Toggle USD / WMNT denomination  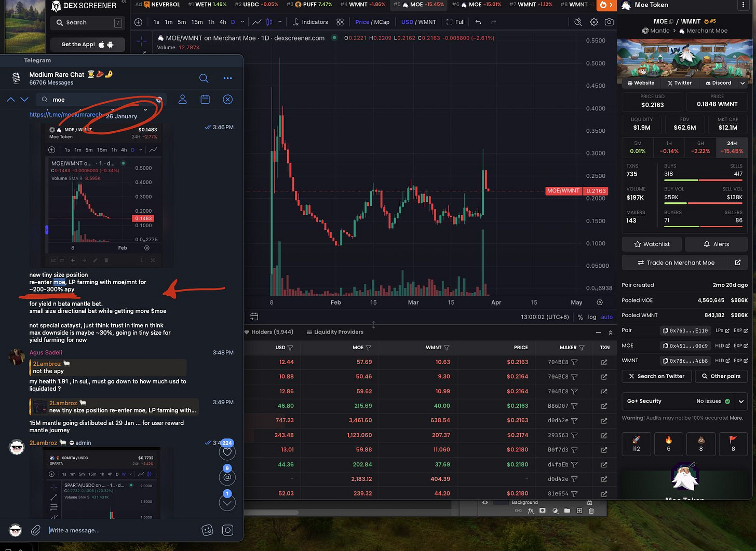pyautogui.click(x=419, y=22)
